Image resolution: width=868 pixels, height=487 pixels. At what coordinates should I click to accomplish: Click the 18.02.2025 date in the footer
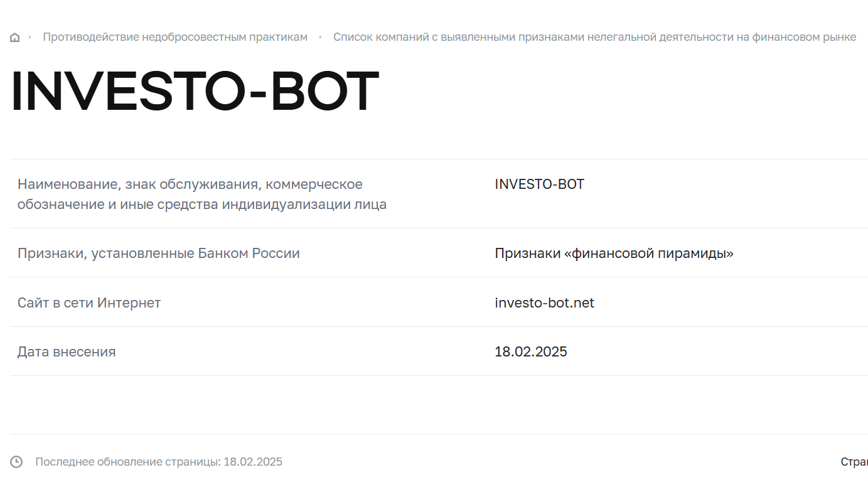point(253,462)
